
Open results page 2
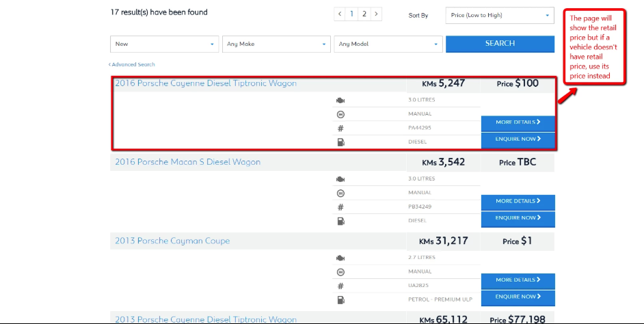point(364,14)
